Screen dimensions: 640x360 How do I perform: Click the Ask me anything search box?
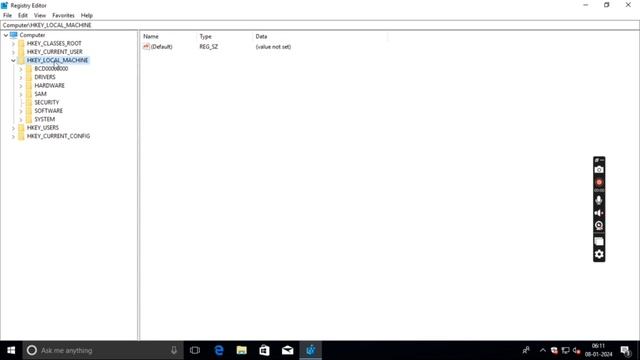pyautogui.click(x=102, y=350)
